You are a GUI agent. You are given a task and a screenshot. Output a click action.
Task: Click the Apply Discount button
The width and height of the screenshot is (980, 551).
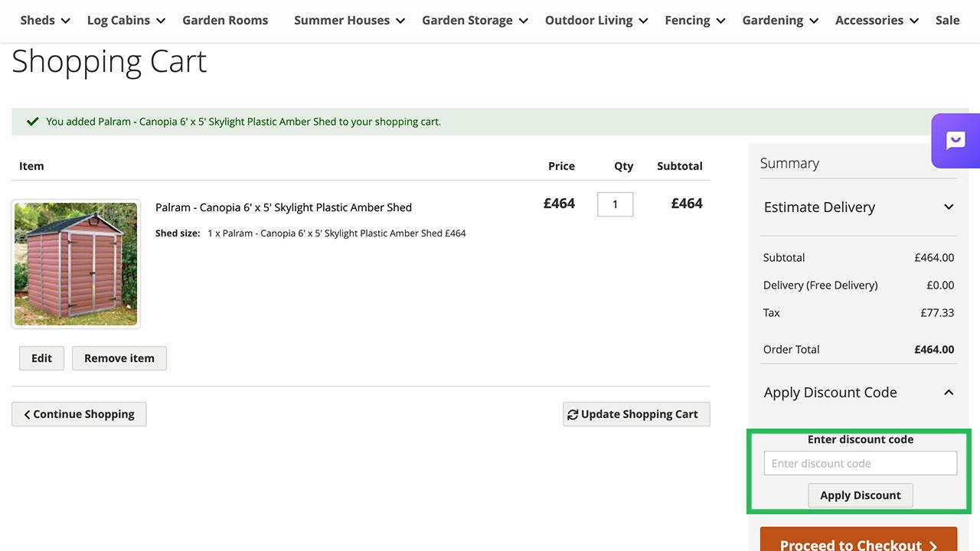coord(860,495)
